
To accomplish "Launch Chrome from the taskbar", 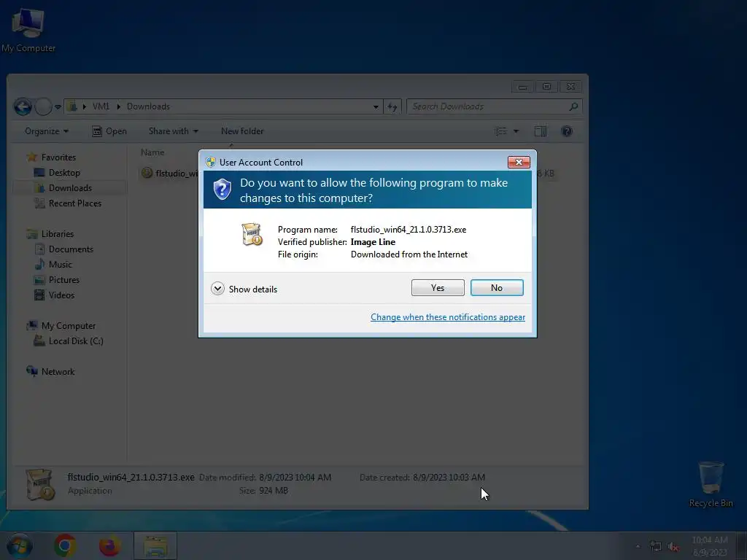I will point(65,545).
